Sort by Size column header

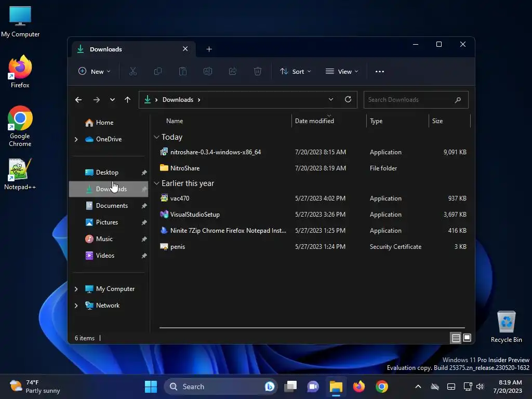click(449, 121)
